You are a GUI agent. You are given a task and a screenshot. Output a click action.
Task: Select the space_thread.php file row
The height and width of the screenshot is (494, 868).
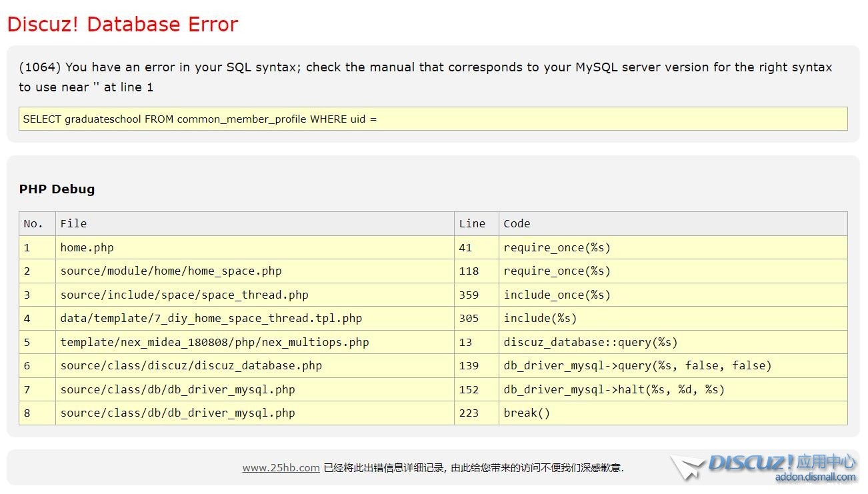coord(184,295)
